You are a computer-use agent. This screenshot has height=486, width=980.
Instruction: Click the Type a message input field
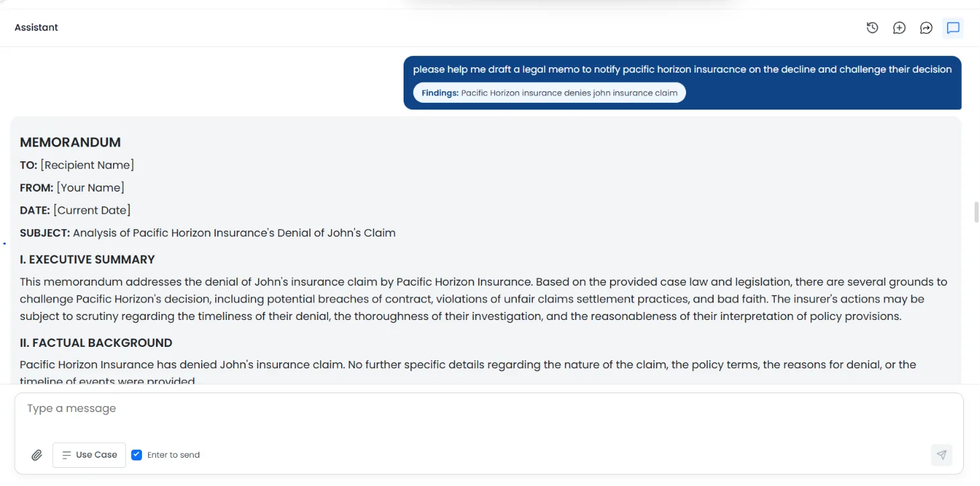coord(489,409)
